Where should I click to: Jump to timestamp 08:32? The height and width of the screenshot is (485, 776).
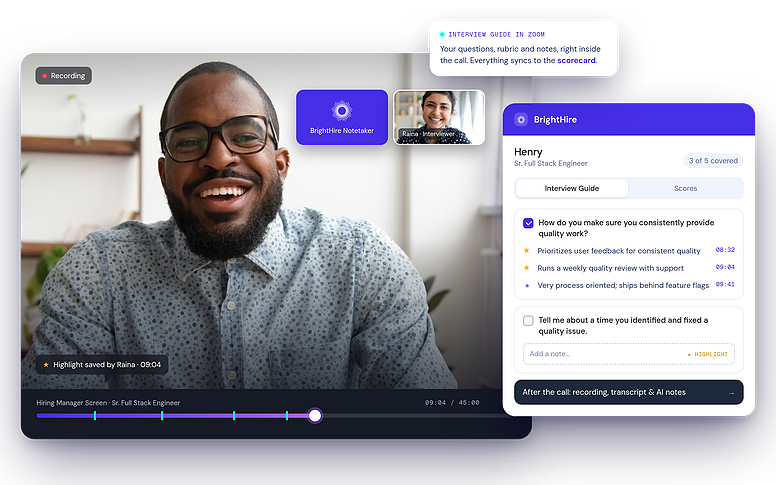click(x=725, y=250)
